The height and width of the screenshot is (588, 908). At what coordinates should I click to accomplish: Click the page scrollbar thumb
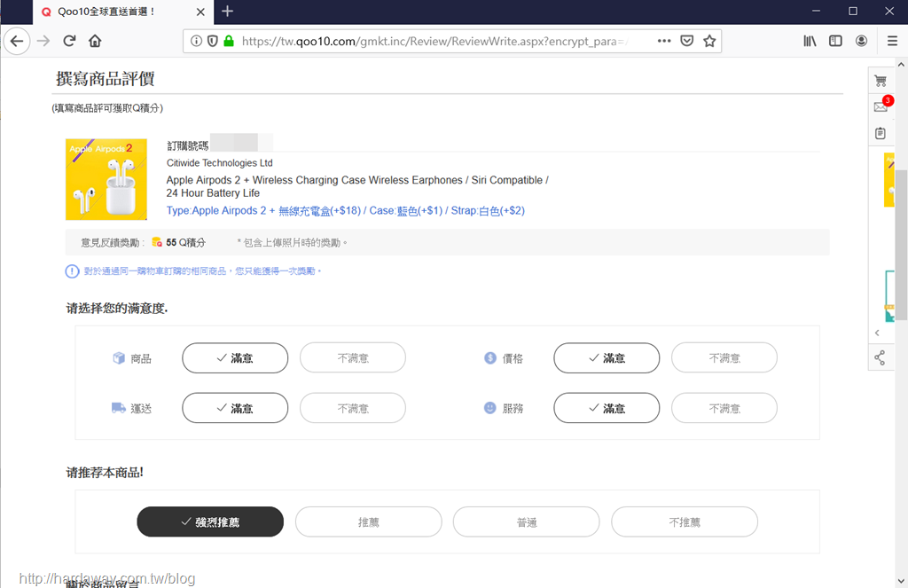pyautogui.click(x=901, y=243)
